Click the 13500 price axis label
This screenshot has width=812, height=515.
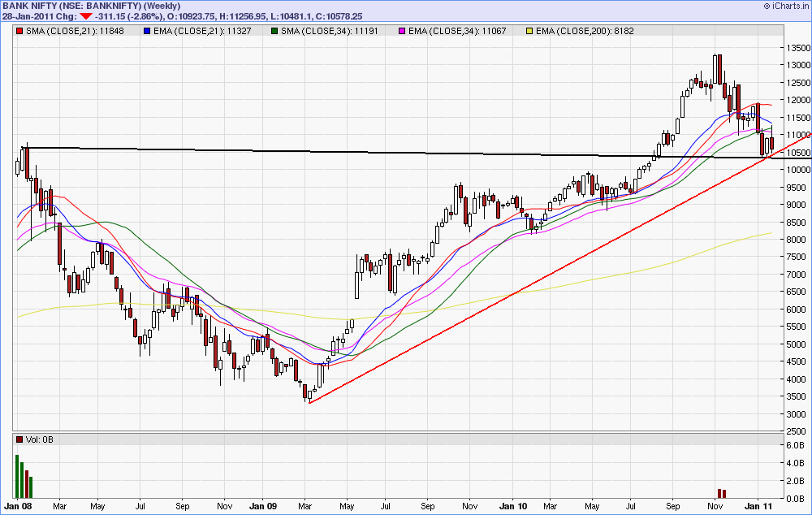(798, 48)
